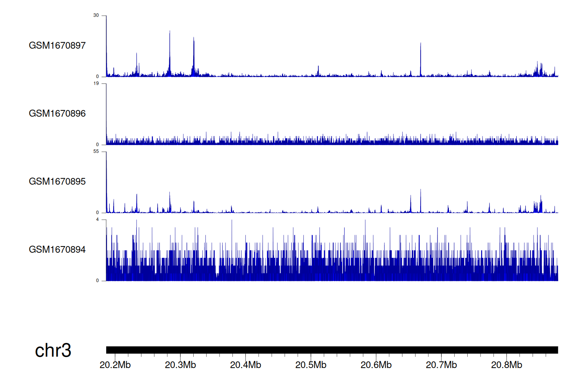
Task: Click the 20.4Mb axis label
Action: point(246,365)
